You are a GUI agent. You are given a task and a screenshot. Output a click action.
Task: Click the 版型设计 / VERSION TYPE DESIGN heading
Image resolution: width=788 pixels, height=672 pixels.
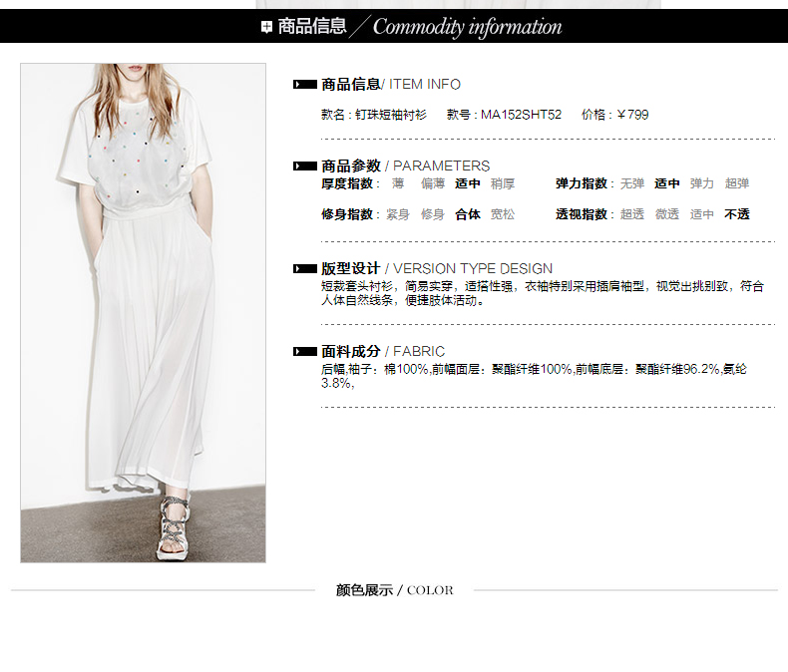coord(437,268)
